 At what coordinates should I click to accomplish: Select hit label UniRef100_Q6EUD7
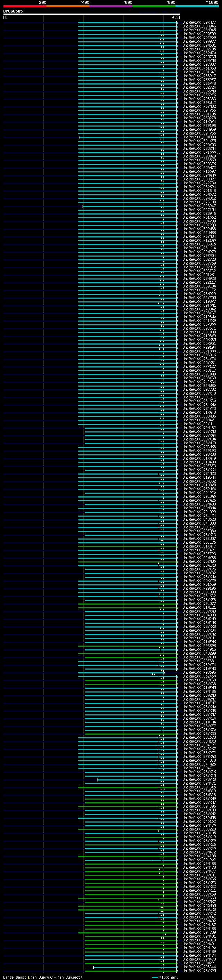(x=199, y=538)
